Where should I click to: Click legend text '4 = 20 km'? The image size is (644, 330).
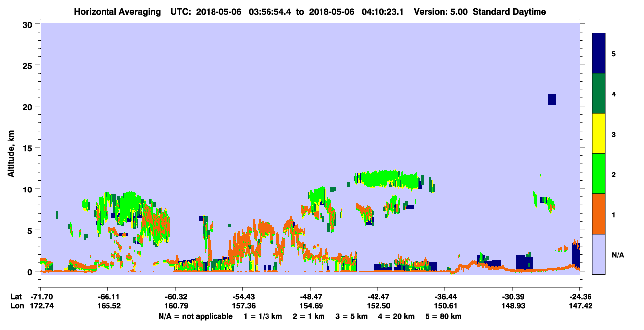pyautogui.click(x=396, y=316)
